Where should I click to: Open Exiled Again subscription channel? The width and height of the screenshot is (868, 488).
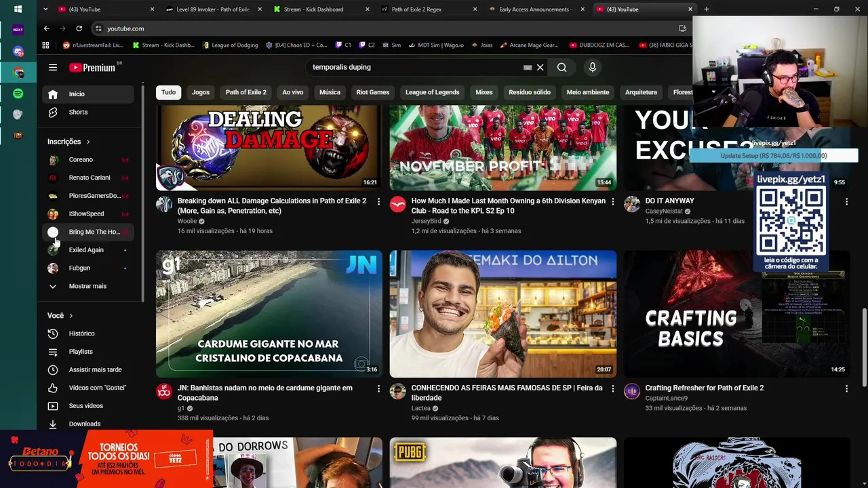(88, 250)
